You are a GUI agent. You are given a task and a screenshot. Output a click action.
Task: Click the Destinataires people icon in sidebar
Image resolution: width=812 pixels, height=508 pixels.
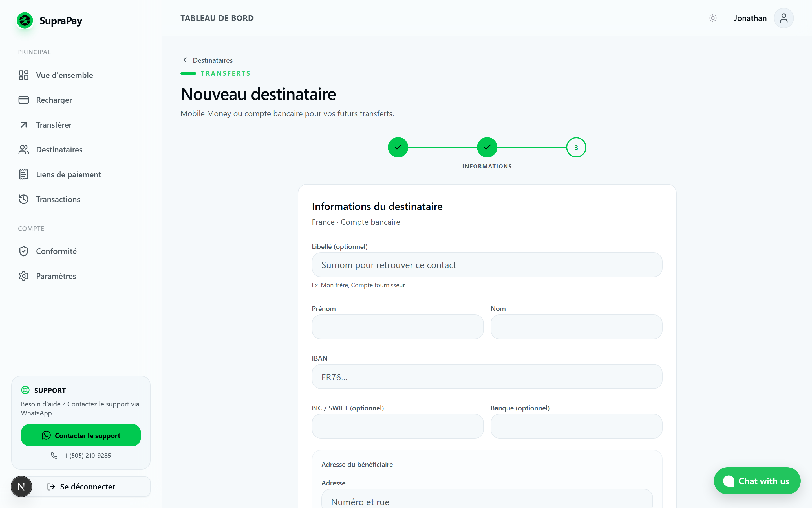[x=23, y=150]
